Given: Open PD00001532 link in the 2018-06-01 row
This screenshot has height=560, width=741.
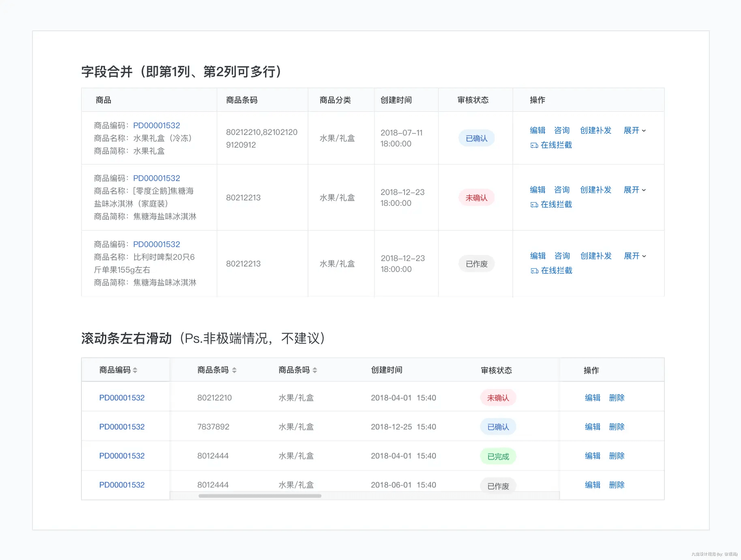Looking at the screenshot, I should click(x=122, y=485).
